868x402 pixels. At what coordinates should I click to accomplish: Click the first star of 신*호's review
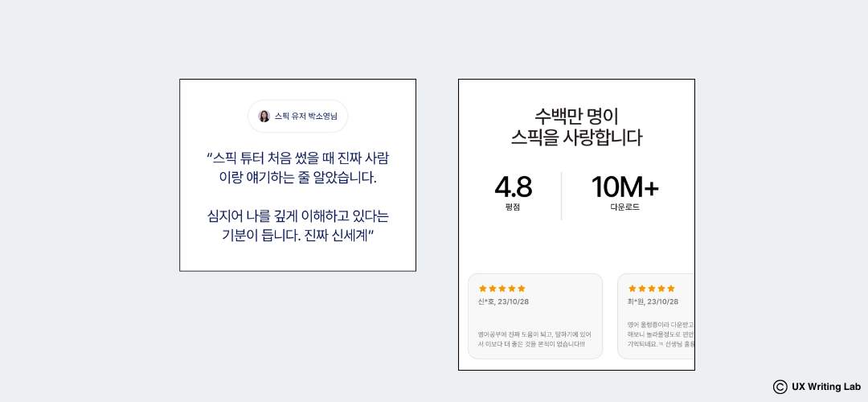coord(483,289)
